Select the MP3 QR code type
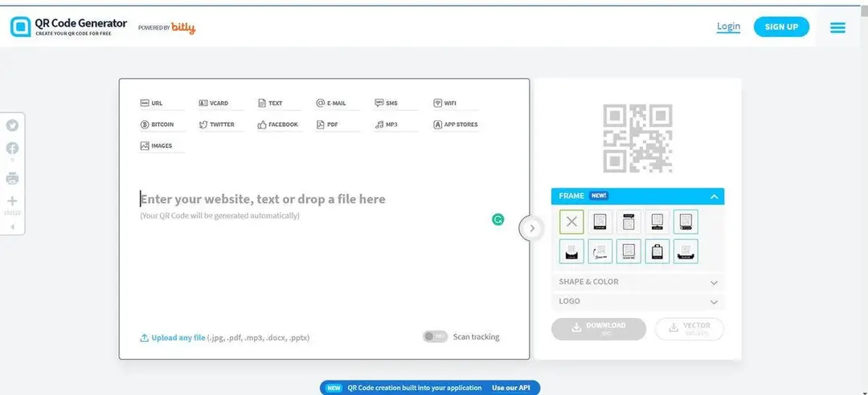Viewport: 868px width, 395px height. tap(387, 125)
